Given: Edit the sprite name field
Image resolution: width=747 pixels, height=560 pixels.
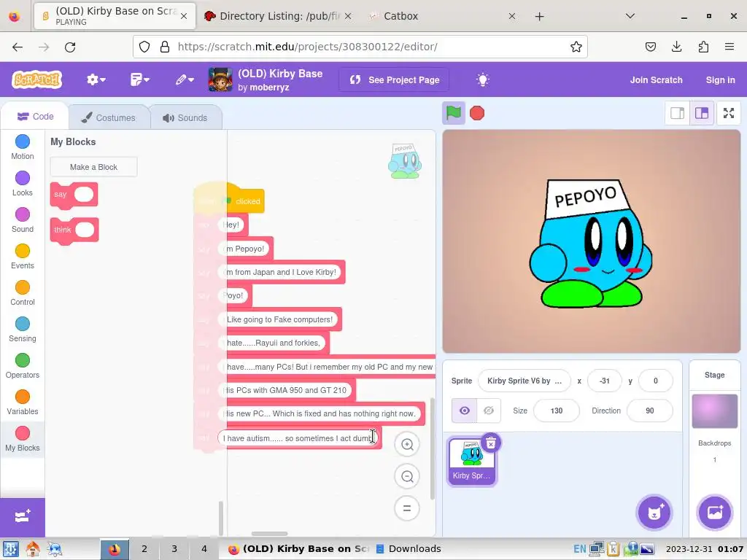Looking at the screenshot, I should tap(524, 381).
